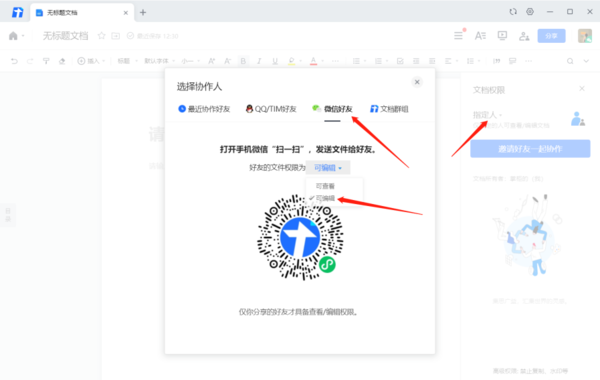Open the settings gear in title bar
Image resolution: width=600 pixels, height=380 pixels.
530,11
